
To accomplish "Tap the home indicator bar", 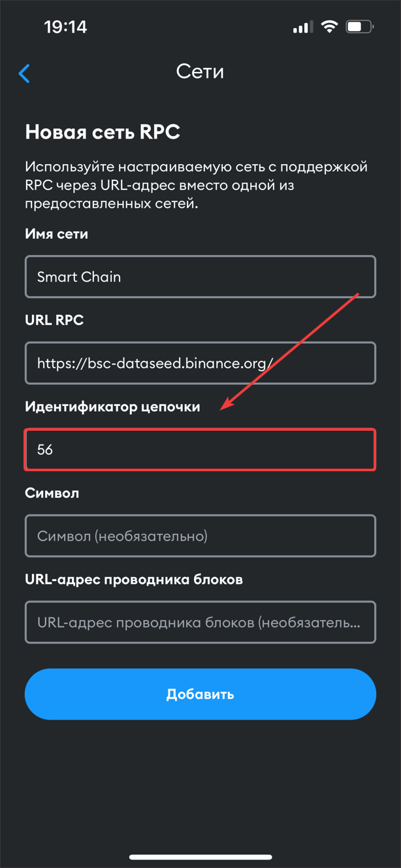I will coord(200,857).
